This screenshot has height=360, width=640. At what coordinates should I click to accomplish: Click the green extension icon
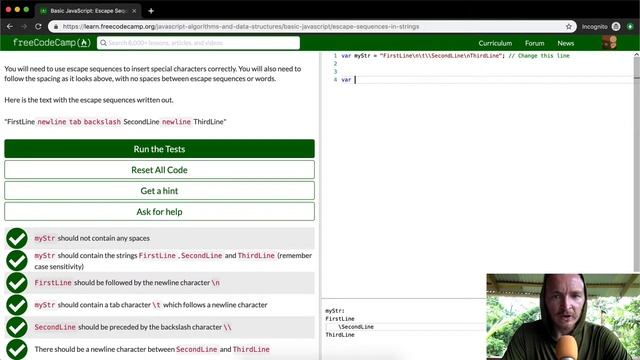(x=631, y=27)
